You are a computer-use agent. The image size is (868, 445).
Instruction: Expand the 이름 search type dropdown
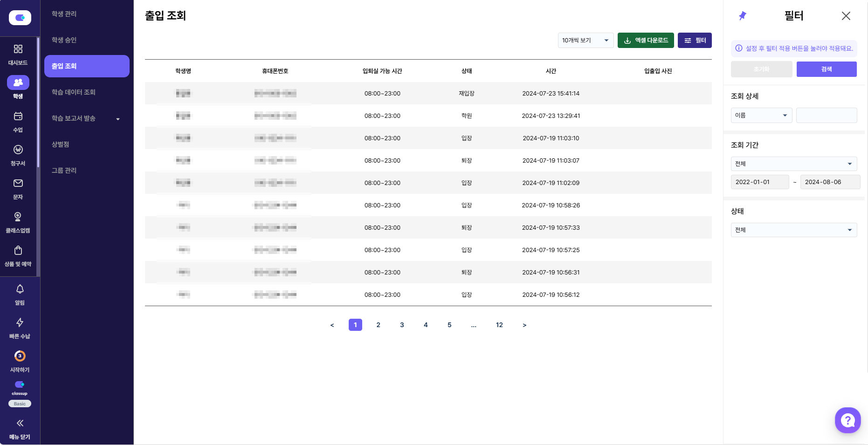(761, 116)
